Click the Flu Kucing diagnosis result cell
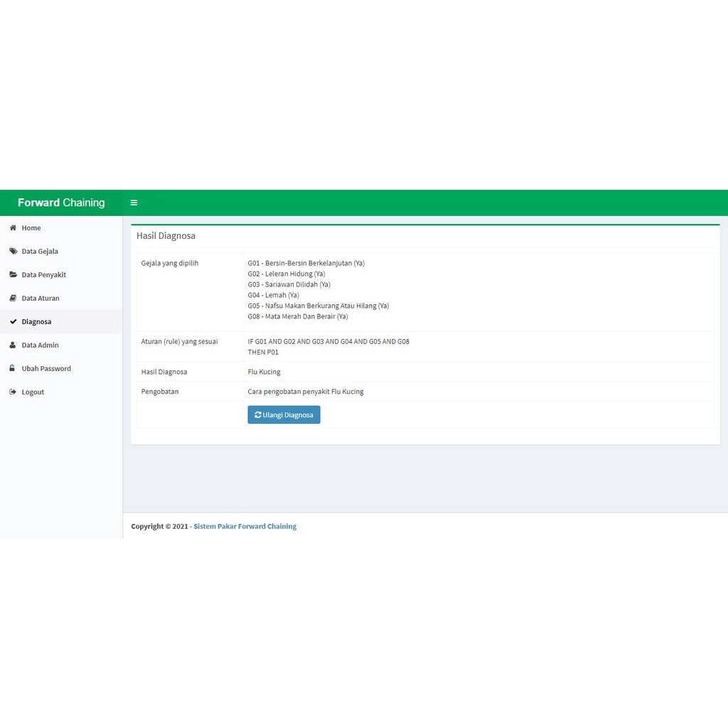 coord(264,371)
